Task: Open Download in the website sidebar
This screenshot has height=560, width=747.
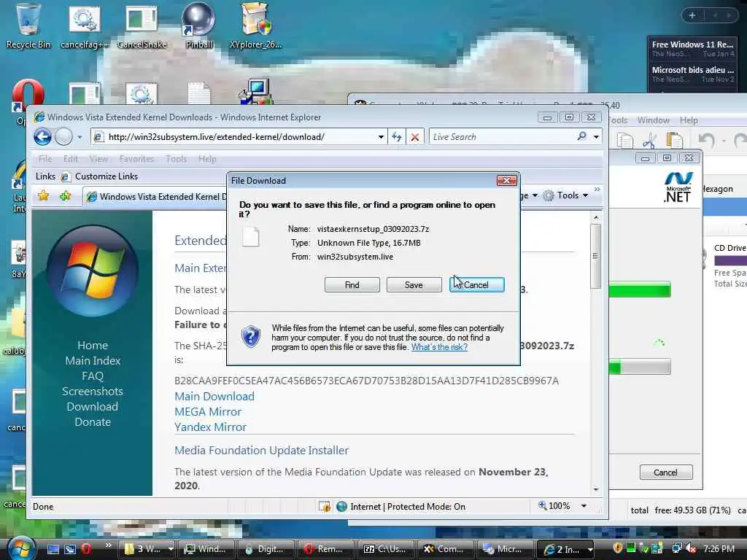Action: coord(93,406)
